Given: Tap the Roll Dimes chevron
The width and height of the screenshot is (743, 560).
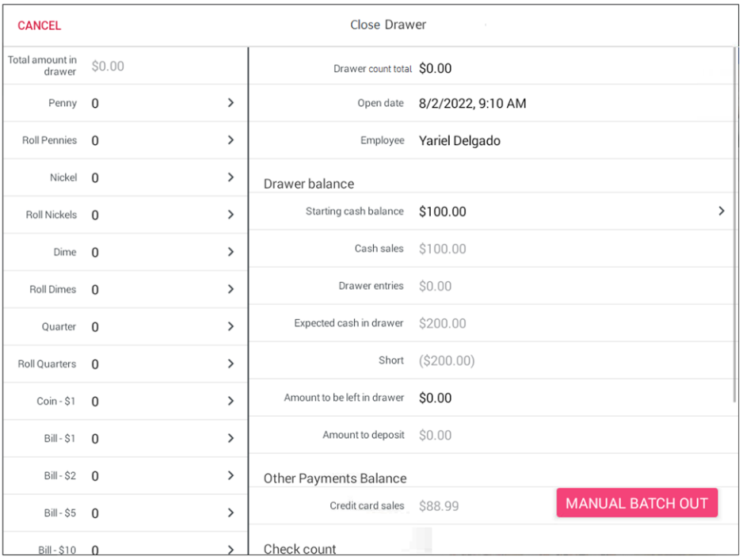Looking at the screenshot, I should 231,289.
